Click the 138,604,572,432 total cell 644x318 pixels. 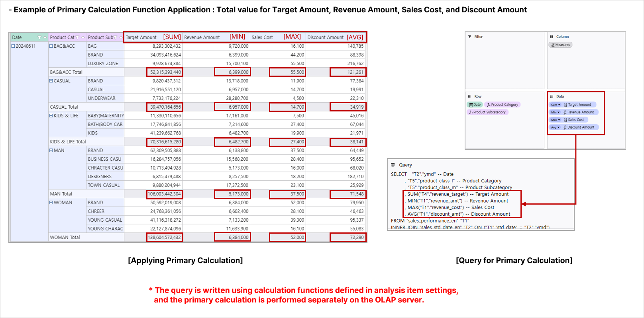click(x=165, y=237)
